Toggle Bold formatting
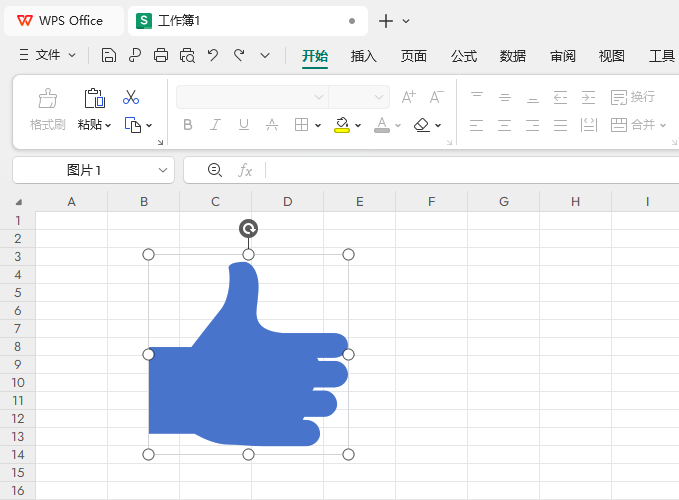679x500 pixels. point(188,125)
